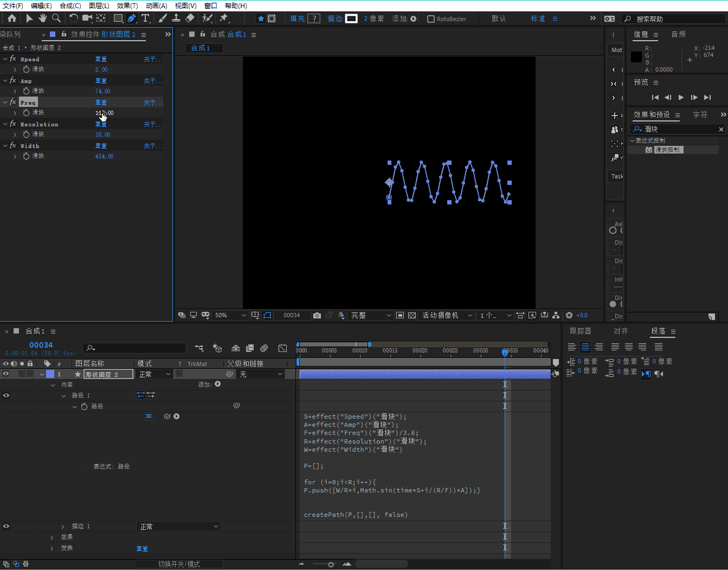Enable the RotoBezier checkbox

pos(431,19)
